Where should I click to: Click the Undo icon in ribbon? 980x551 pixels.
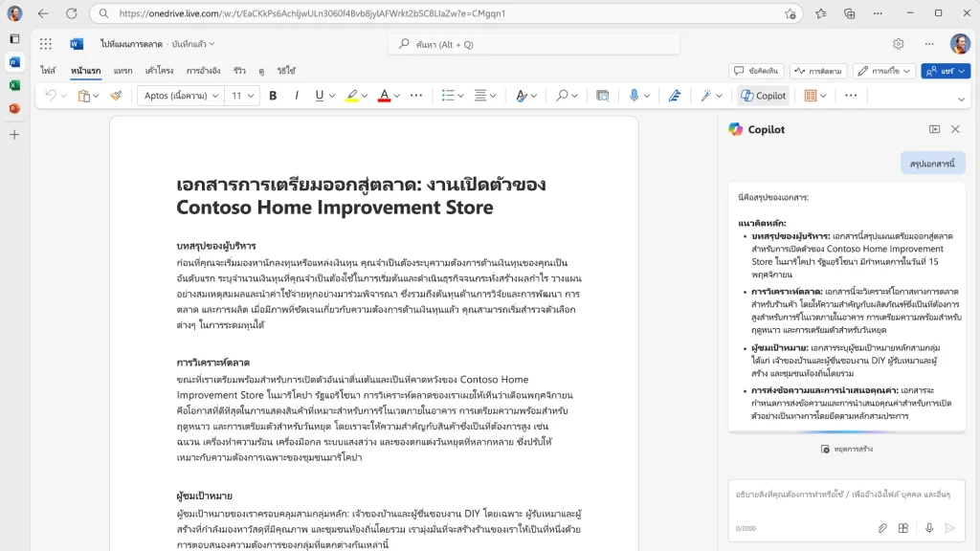pos(51,96)
